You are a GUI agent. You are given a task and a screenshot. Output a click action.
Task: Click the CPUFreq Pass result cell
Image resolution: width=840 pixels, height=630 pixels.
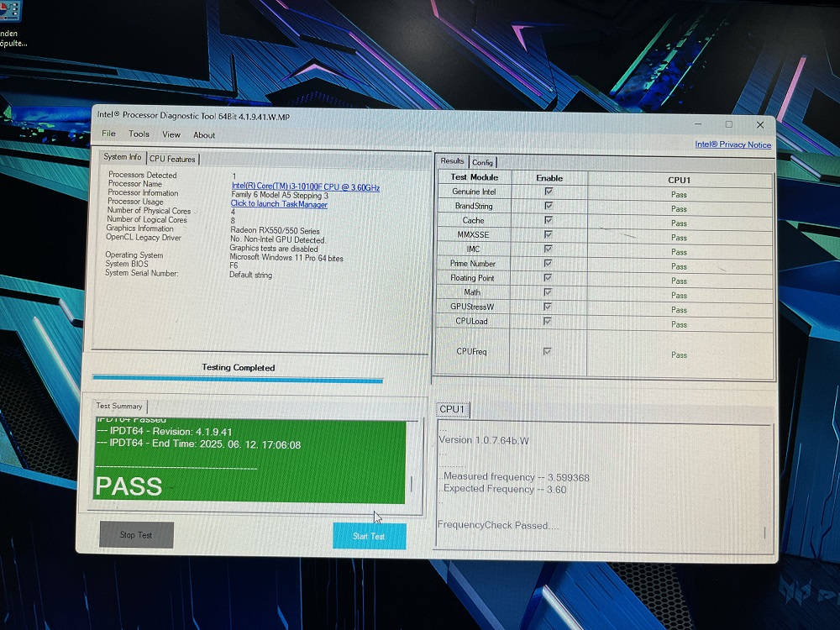point(679,354)
